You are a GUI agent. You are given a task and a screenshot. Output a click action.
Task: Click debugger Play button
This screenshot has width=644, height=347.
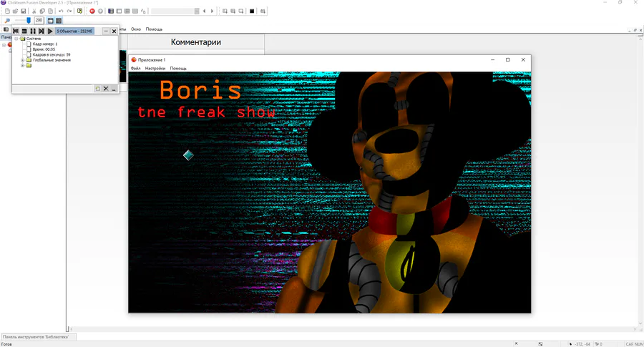coord(49,31)
